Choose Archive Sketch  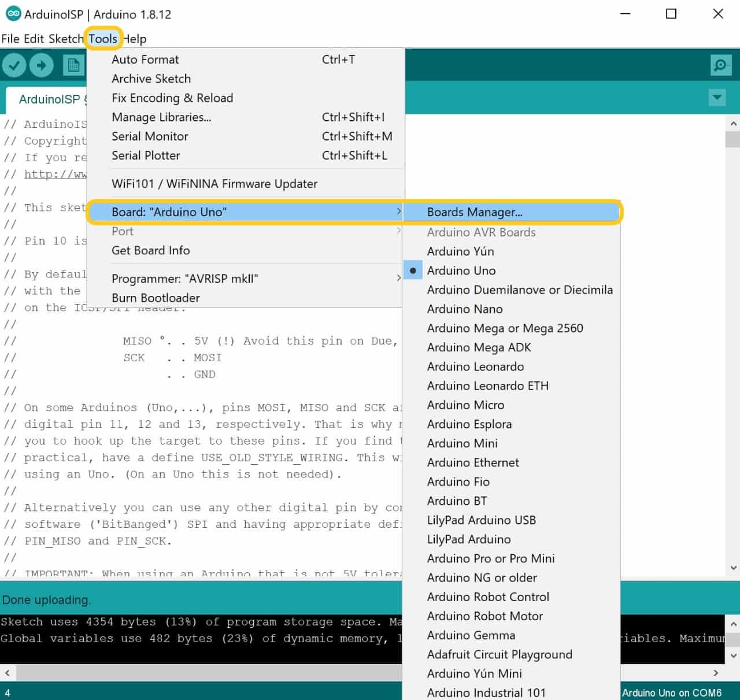pos(245,79)
